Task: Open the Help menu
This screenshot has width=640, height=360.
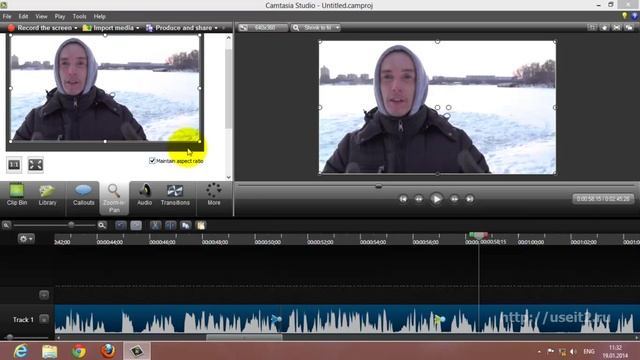Action: [x=100, y=17]
